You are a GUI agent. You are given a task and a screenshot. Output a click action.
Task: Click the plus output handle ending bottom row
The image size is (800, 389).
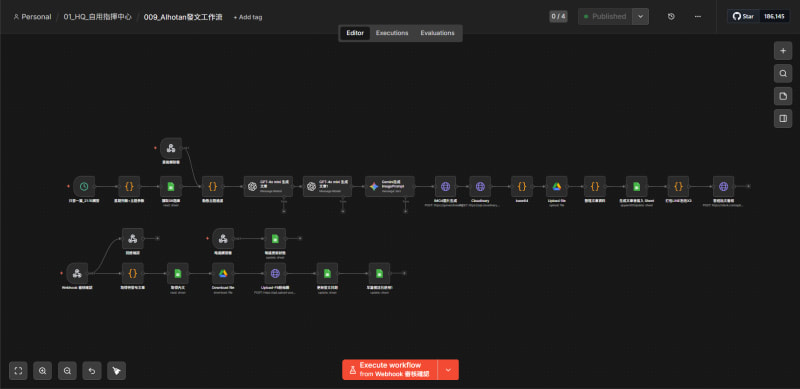coord(404,274)
